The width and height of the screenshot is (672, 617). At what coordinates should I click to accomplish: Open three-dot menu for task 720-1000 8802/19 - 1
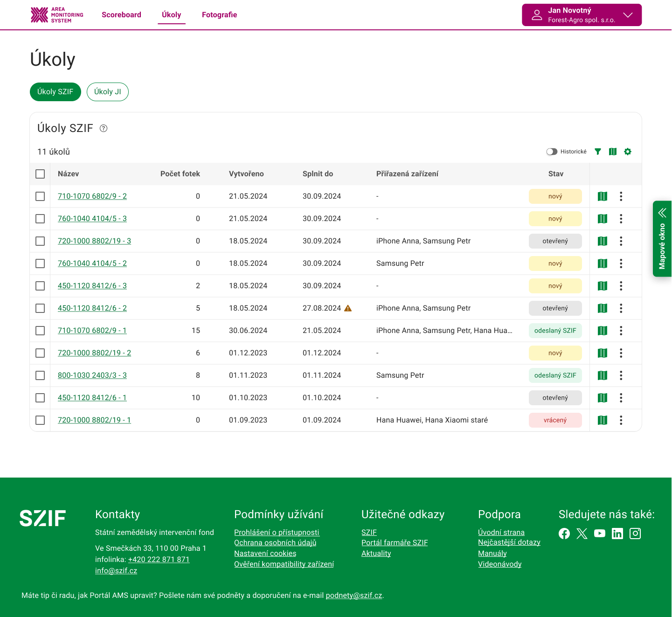tap(621, 420)
